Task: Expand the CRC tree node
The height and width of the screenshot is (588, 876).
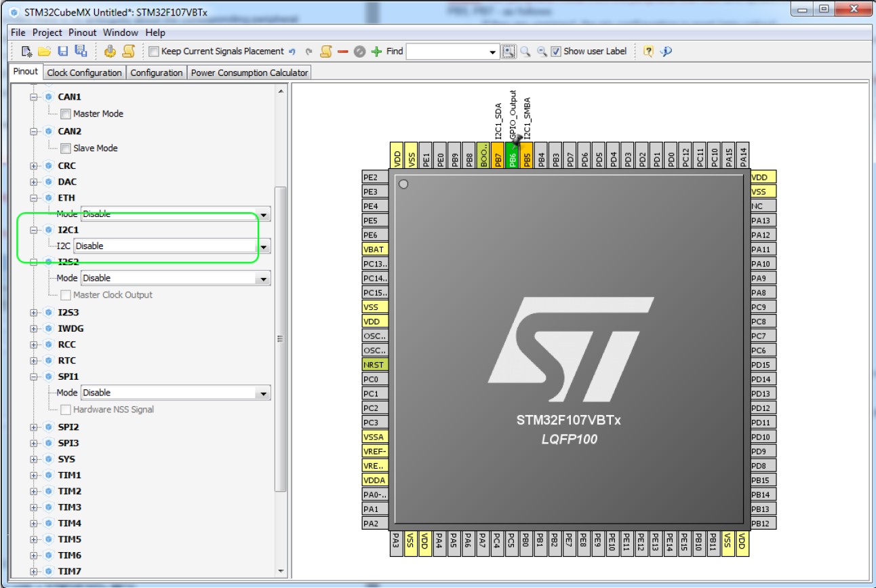Action: pos(34,165)
